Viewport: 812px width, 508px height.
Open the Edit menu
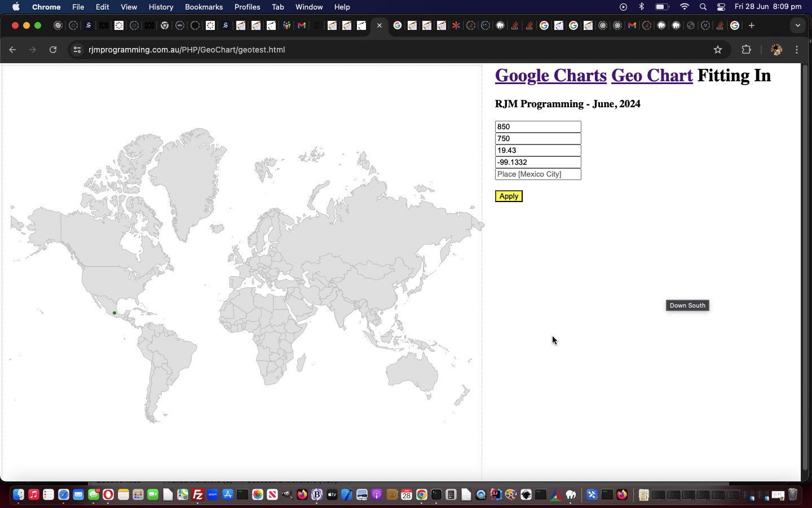coord(103,7)
